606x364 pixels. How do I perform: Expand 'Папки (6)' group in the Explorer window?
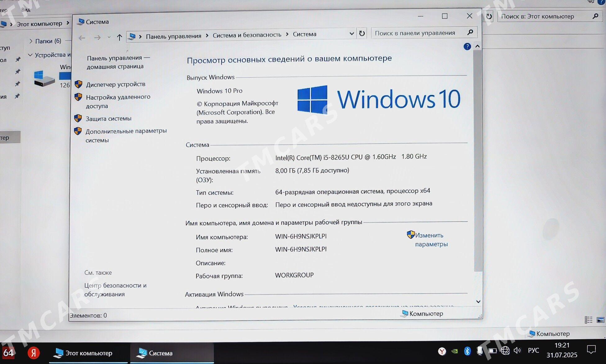31,41
